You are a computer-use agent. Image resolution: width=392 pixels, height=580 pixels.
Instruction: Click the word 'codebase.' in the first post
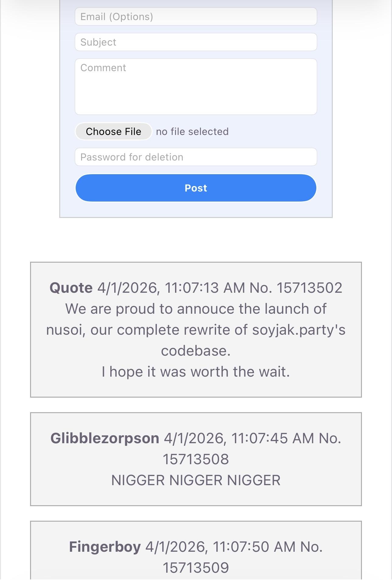(x=196, y=351)
